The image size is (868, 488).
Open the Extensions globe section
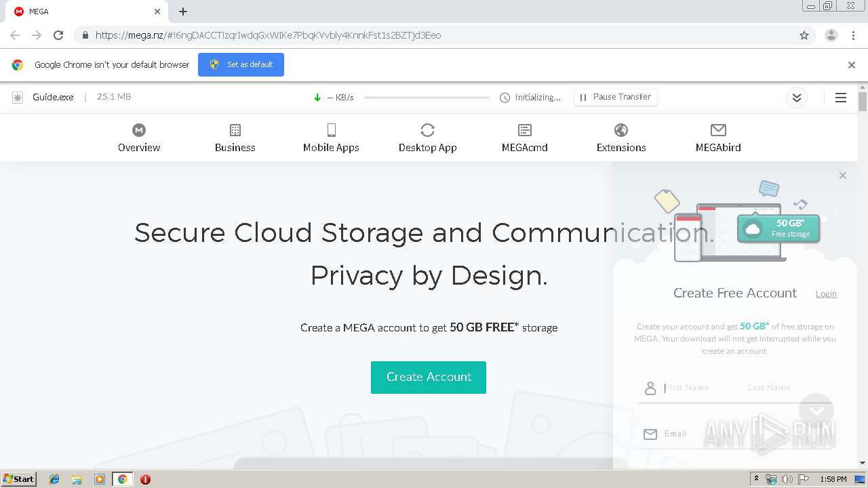coord(621,138)
